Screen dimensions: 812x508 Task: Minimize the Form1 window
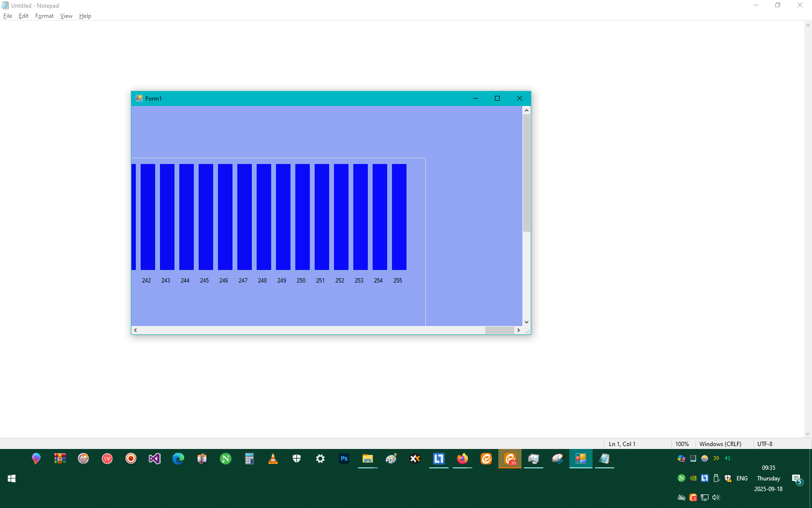[x=475, y=98]
